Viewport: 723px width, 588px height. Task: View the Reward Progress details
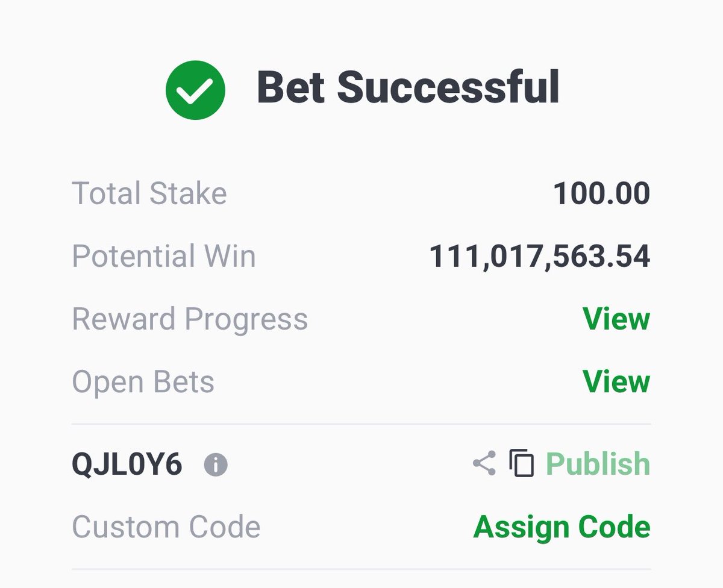pyautogui.click(x=616, y=319)
